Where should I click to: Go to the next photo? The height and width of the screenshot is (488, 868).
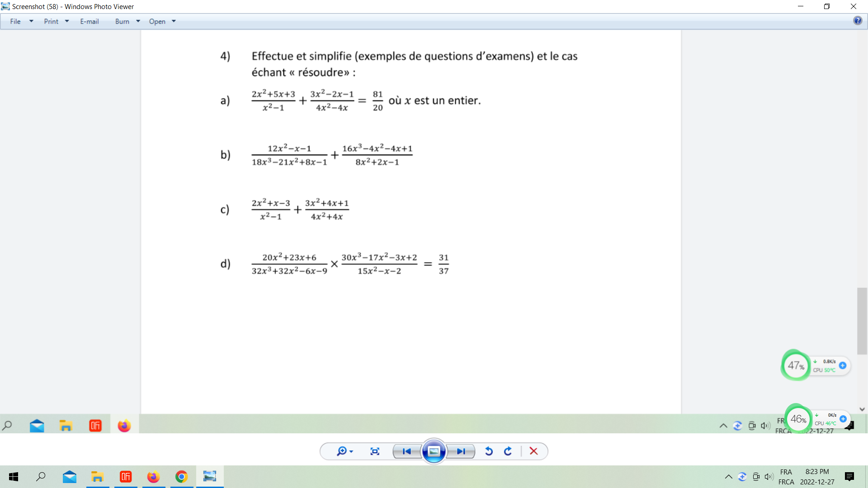[461, 451]
